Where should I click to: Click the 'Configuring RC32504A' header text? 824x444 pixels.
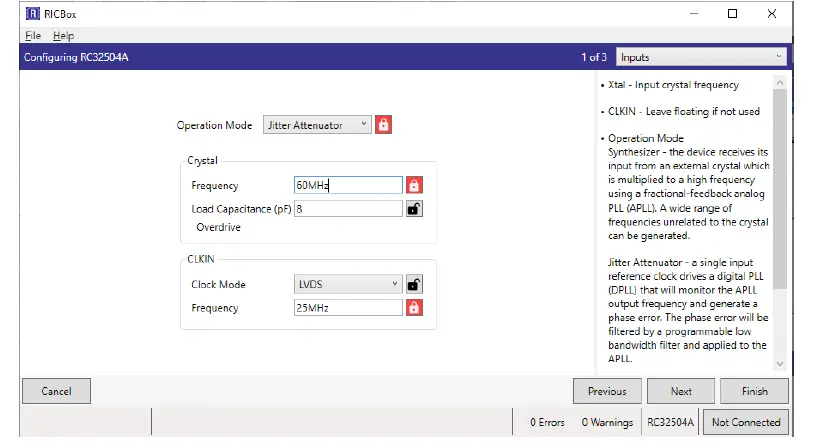coord(76,57)
